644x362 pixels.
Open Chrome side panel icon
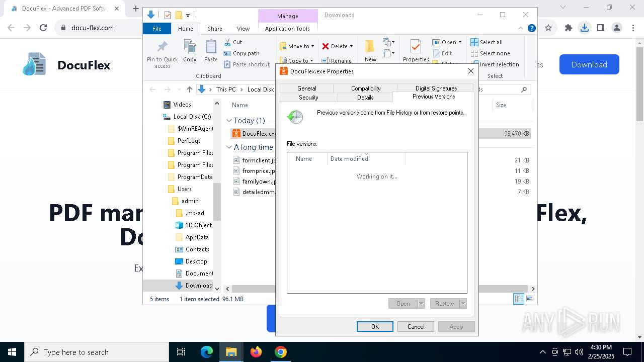tap(600, 28)
